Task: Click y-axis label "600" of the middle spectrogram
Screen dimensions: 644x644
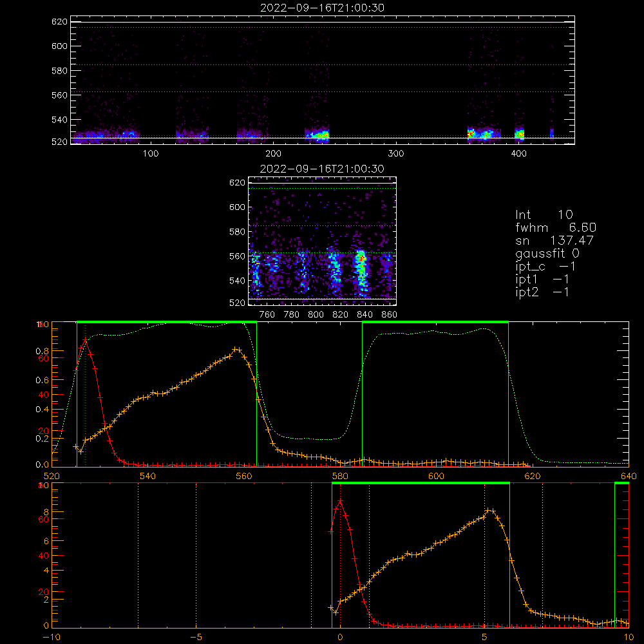Action: pyautogui.click(x=238, y=207)
